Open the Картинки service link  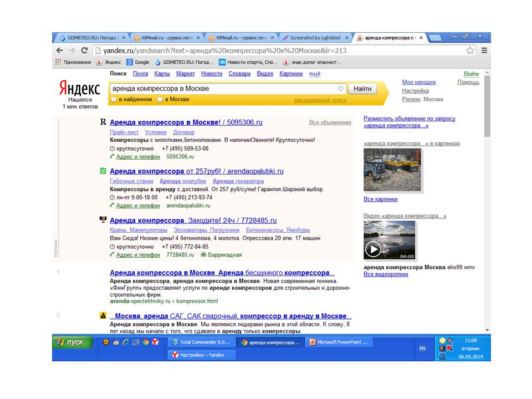point(291,74)
